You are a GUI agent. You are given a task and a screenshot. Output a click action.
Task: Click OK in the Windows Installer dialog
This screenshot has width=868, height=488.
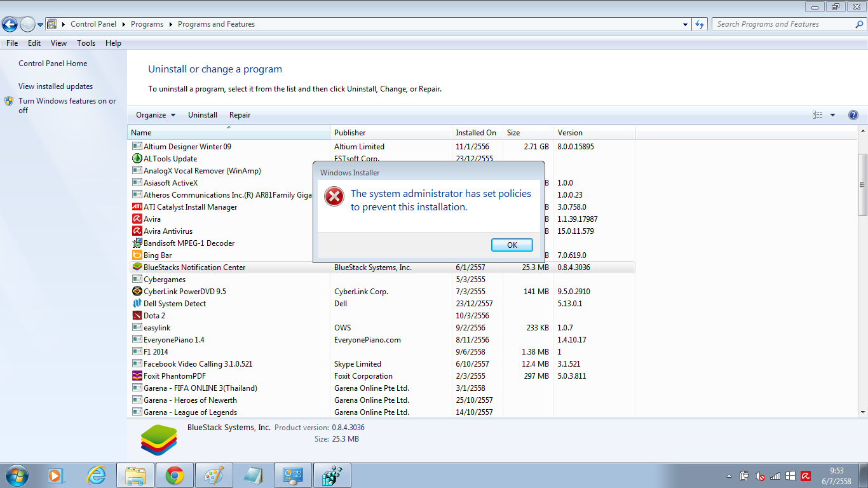click(512, 245)
